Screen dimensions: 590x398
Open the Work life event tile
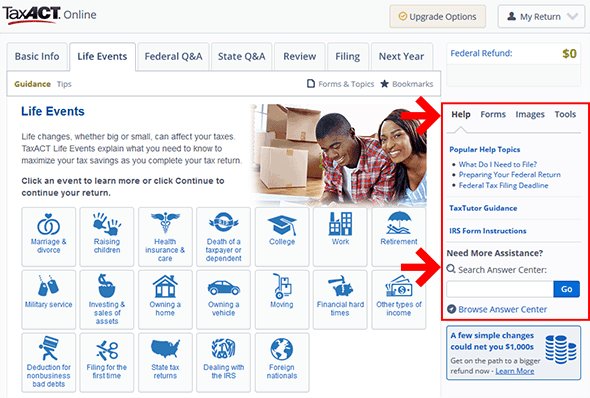click(340, 237)
